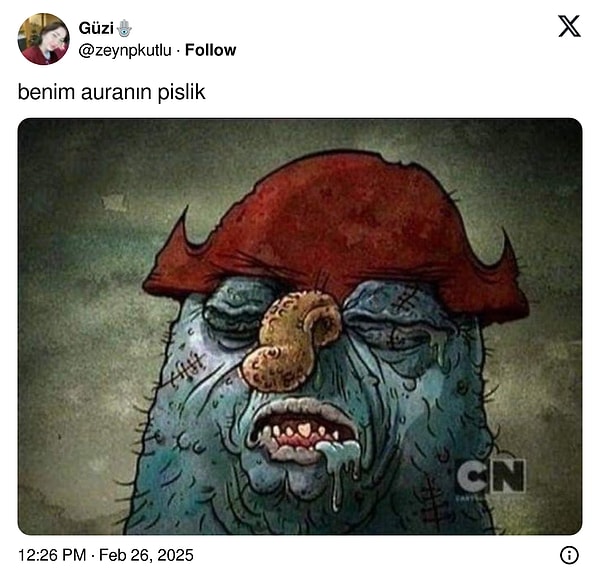The image size is (600, 585).
Task: Visit the @zeynpkutlu handle link
Action: coord(125,51)
